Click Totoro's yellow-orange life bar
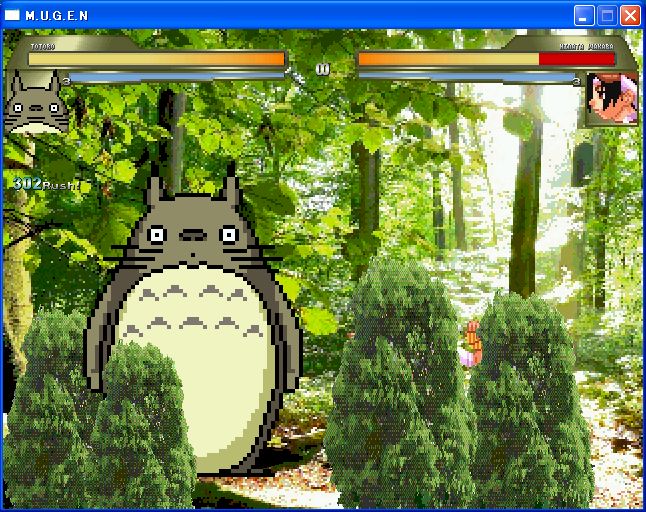Viewport: 646px width, 512px height. [157, 59]
